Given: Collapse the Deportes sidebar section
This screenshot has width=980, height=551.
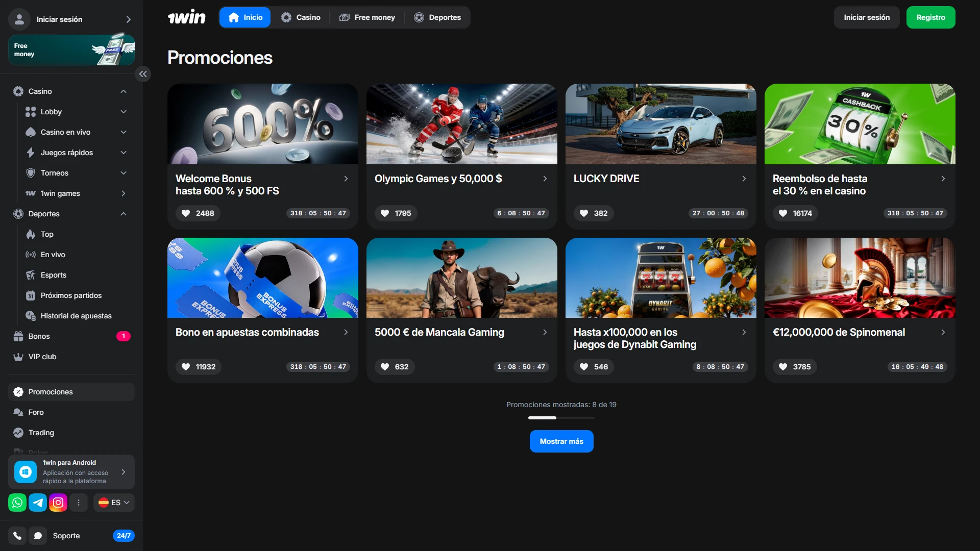Looking at the screenshot, I should 124,214.
